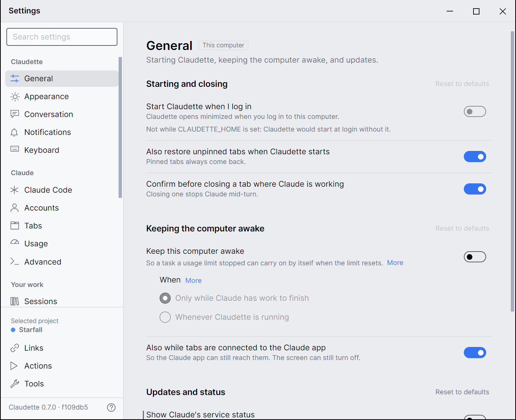Select the Starfall project name
The width and height of the screenshot is (516, 420).
click(x=31, y=330)
